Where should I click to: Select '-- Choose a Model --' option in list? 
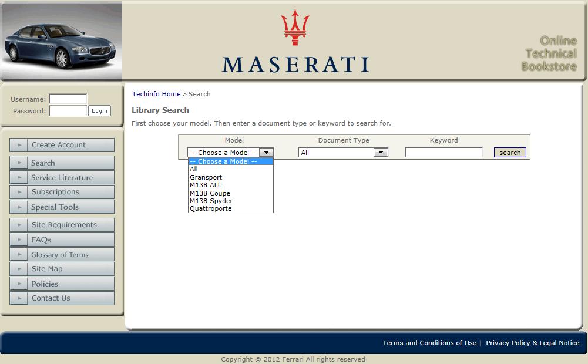tap(231, 161)
